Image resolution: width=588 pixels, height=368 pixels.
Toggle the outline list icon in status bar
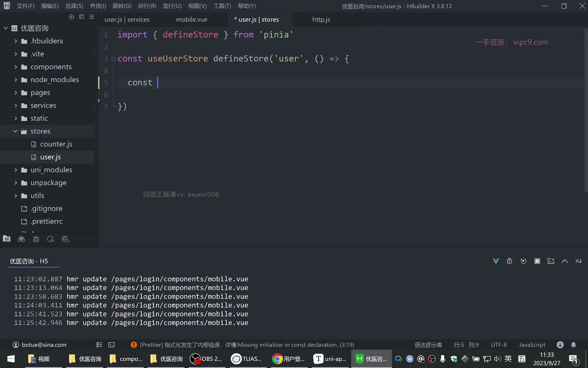[99, 345]
